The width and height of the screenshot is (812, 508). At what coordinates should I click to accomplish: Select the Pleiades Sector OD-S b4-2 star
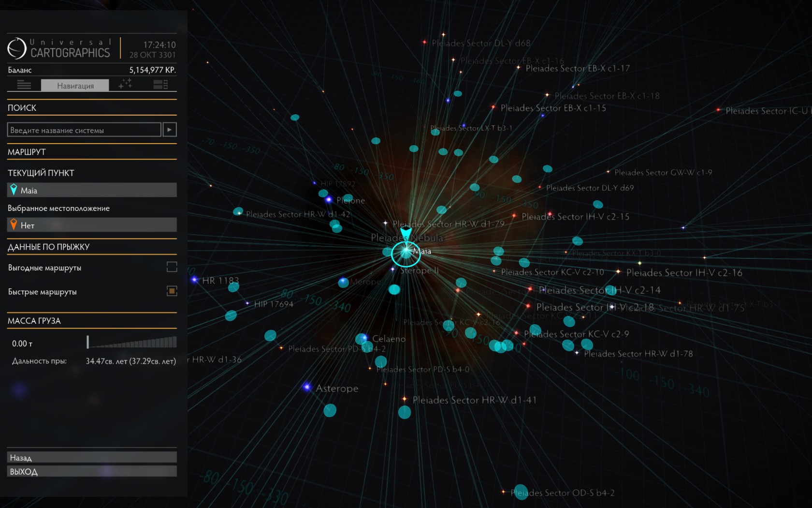[503, 492]
